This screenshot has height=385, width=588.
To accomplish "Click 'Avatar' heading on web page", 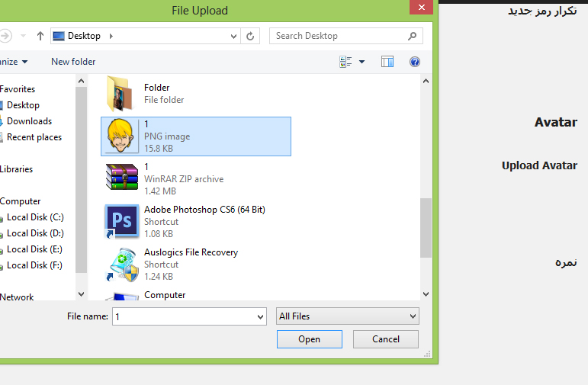I will 556,122.
